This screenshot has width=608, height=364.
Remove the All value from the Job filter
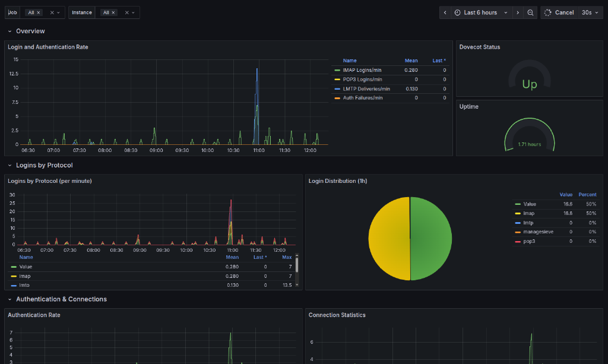click(x=38, y=12)
